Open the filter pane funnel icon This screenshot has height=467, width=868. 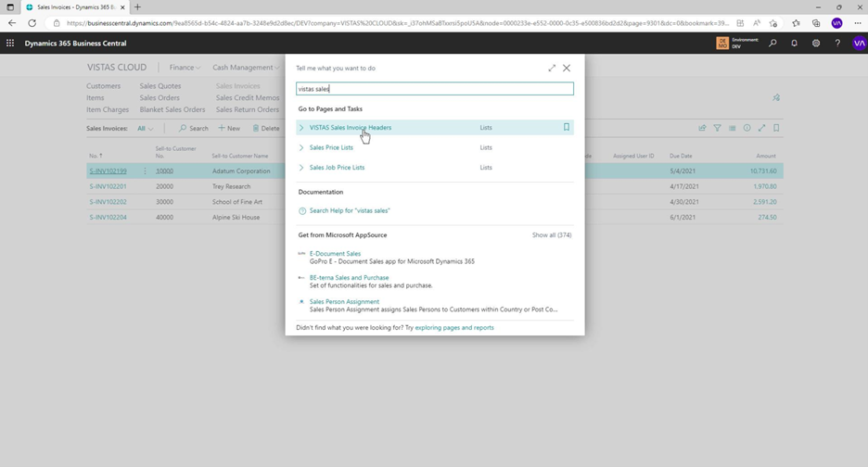[x=717, y=128]
